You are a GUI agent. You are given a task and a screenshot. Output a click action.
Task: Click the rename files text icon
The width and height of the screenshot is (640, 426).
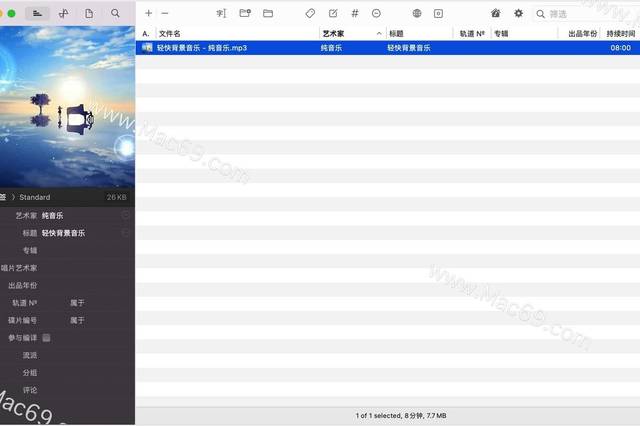point(221,13)
